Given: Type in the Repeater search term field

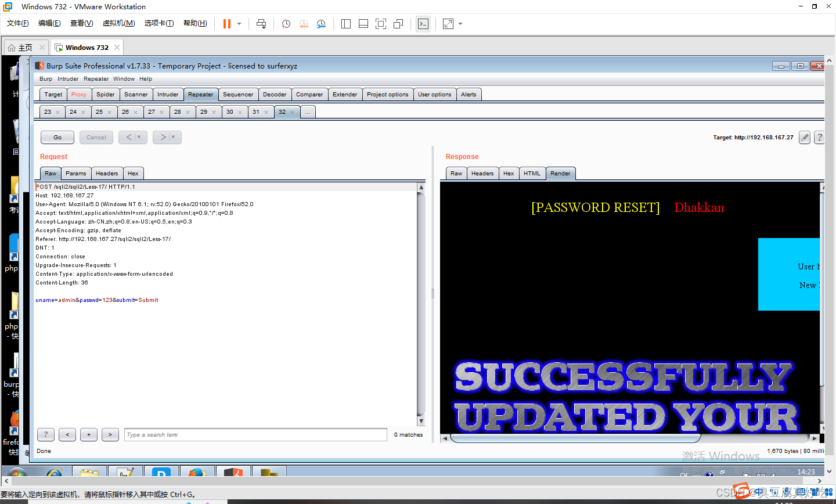Looking at the screenshot, I should tap(255, 434).
